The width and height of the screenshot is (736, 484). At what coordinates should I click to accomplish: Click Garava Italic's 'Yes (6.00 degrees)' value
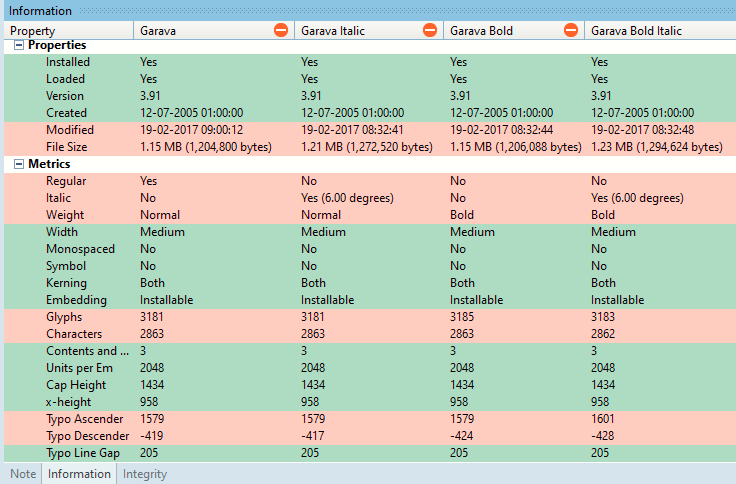(347, 198)
